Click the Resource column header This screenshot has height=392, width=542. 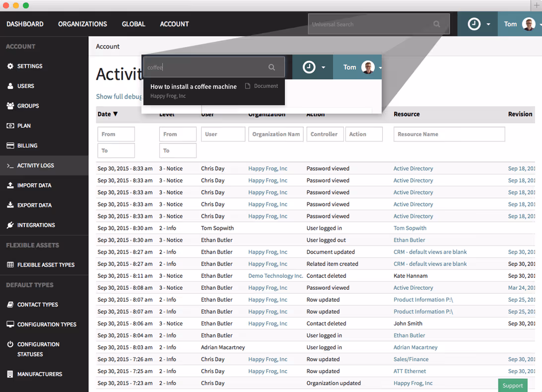click(x=406, y=114)
